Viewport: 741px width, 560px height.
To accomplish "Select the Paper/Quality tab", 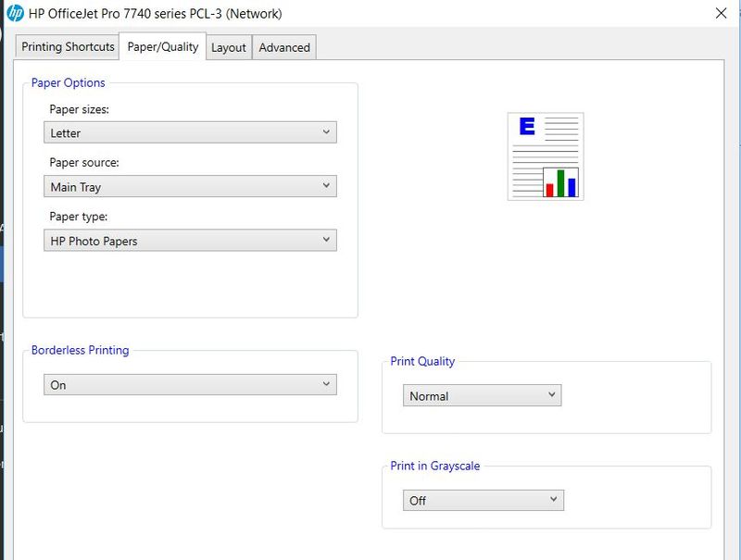I will click(163, 47).
